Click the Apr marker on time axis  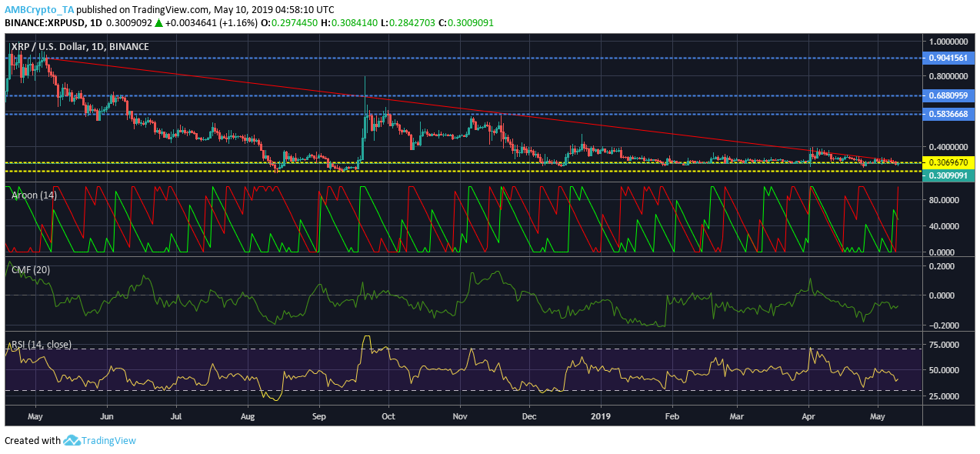[x=808, y=416]
